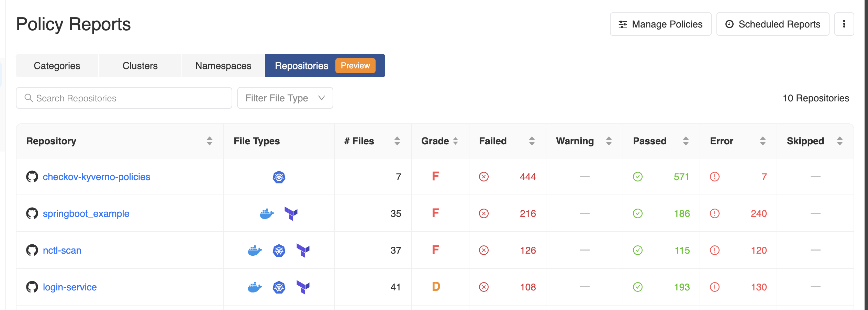
Task: Click the 10 Repositories count label
Action: point(816,98)
